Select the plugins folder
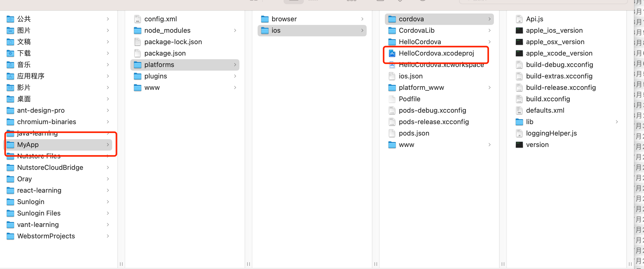This screenshot has height=269, width=644. point(156,76)
